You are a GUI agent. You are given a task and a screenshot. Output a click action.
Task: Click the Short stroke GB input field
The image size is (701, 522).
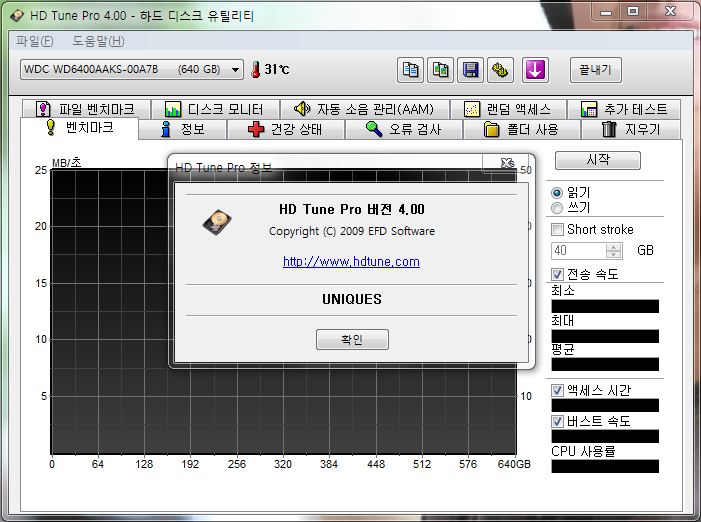coord(579,251)
